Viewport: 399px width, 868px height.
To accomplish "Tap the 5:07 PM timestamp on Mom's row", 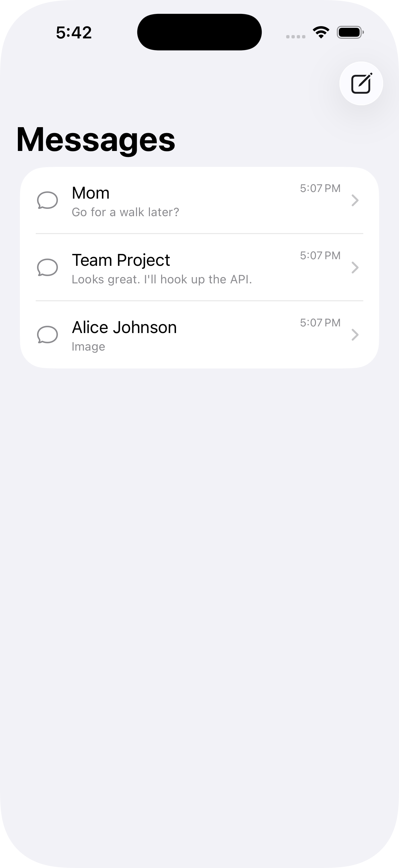I will [320, 188].
